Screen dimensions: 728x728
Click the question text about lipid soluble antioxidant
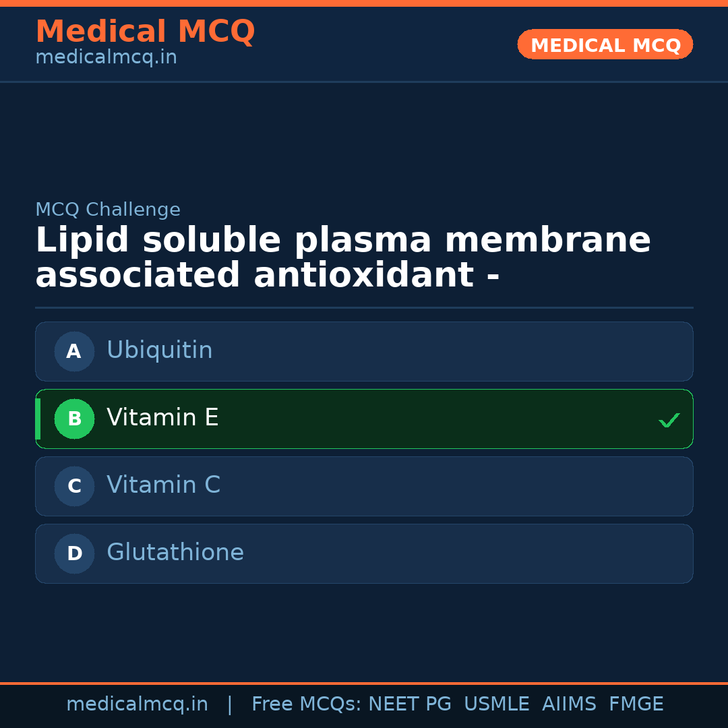point(342,258)
